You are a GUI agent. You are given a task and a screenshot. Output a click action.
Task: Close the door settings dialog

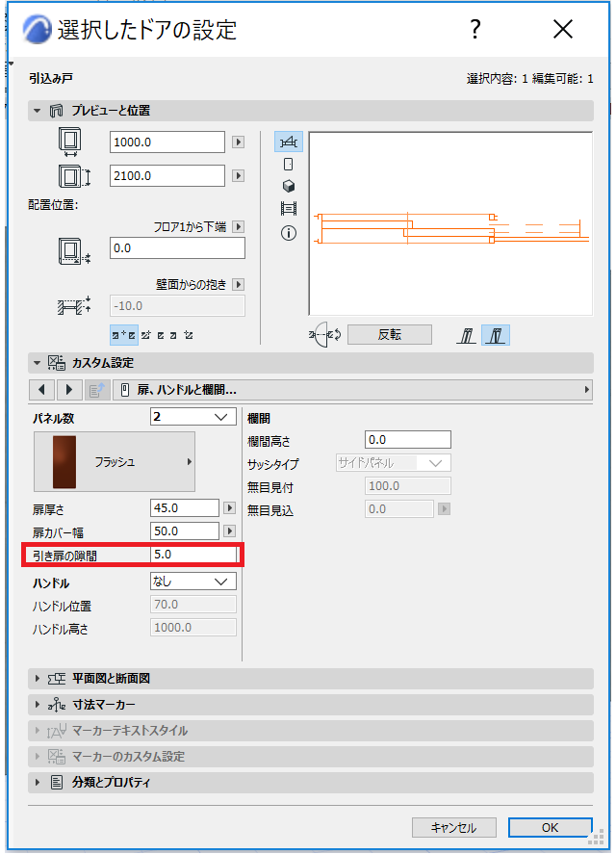(563, 29)
